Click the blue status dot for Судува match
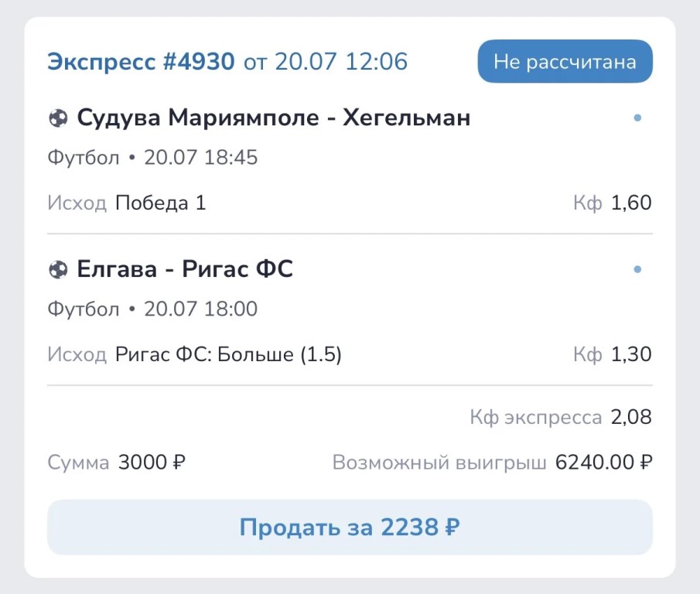This screenshot has height=594, width=700. (637, 118)
